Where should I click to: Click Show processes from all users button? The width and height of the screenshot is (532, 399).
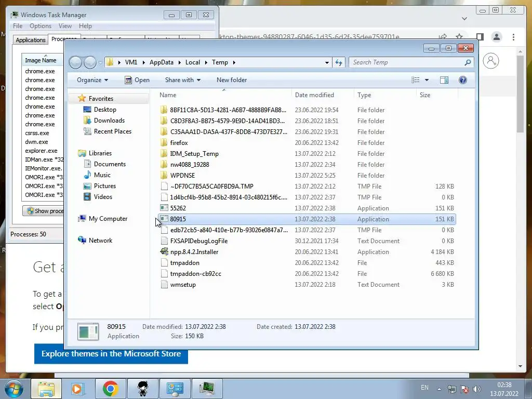(44, 211)
